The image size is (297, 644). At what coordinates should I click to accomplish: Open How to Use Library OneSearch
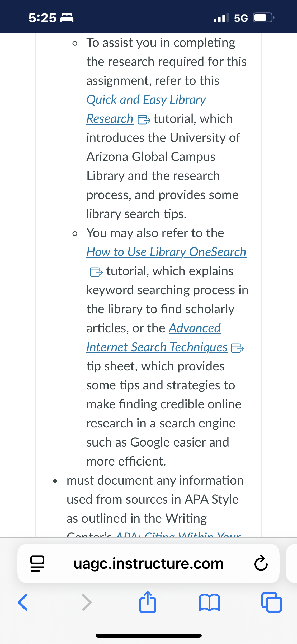pos(166,252)
